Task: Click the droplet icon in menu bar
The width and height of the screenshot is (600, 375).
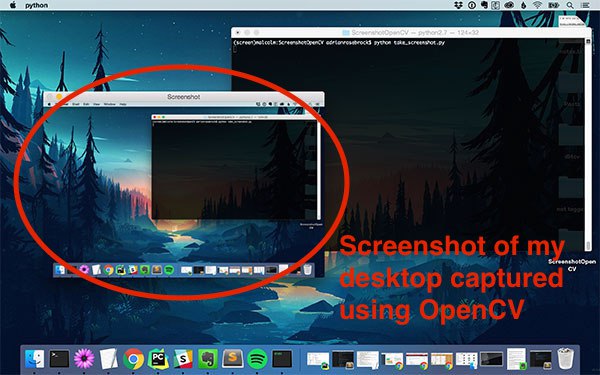Action: coord(523,5)
